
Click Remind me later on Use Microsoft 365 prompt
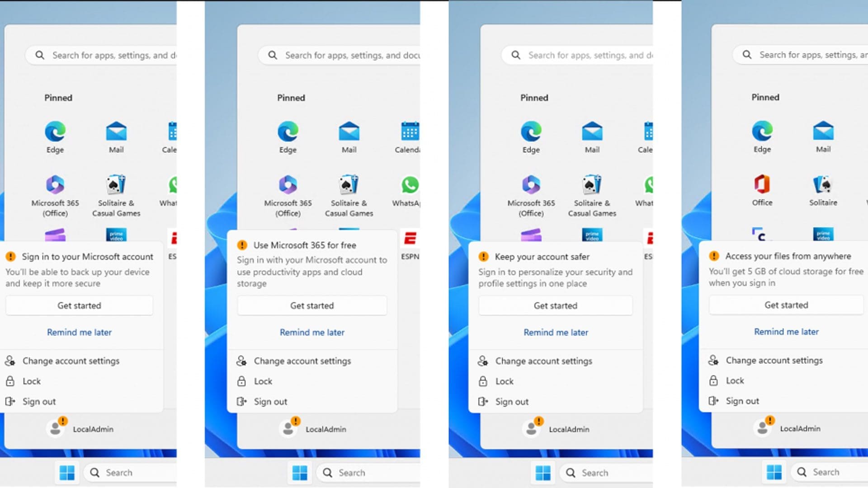312,332
